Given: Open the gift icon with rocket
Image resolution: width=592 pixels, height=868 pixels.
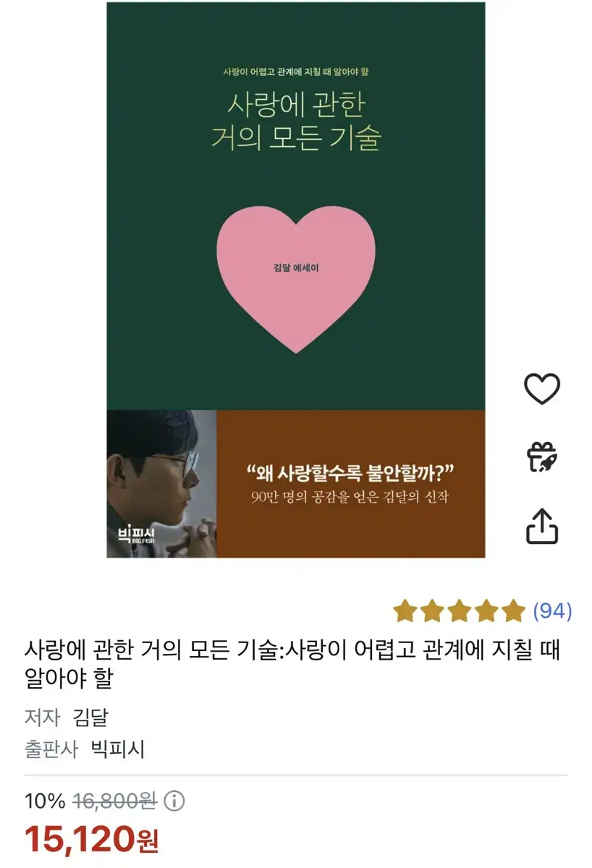Looking at the screenshot, I should [x=542, y=457].
